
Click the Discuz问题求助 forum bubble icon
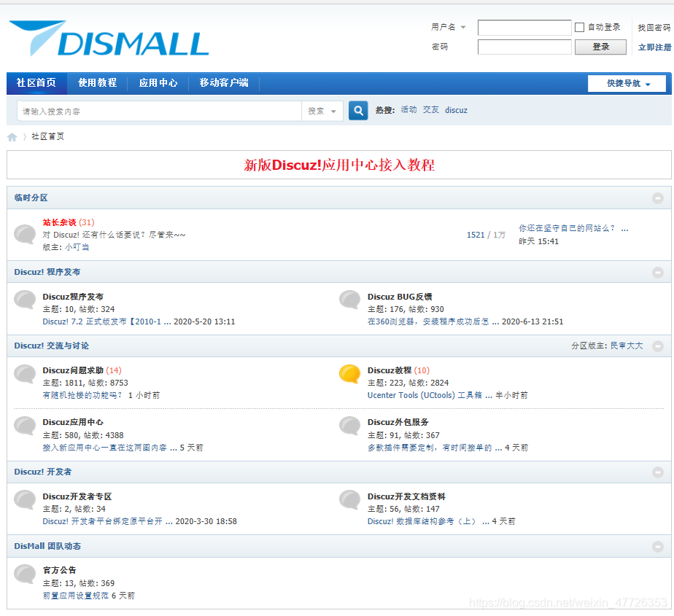tap(25, 374)
